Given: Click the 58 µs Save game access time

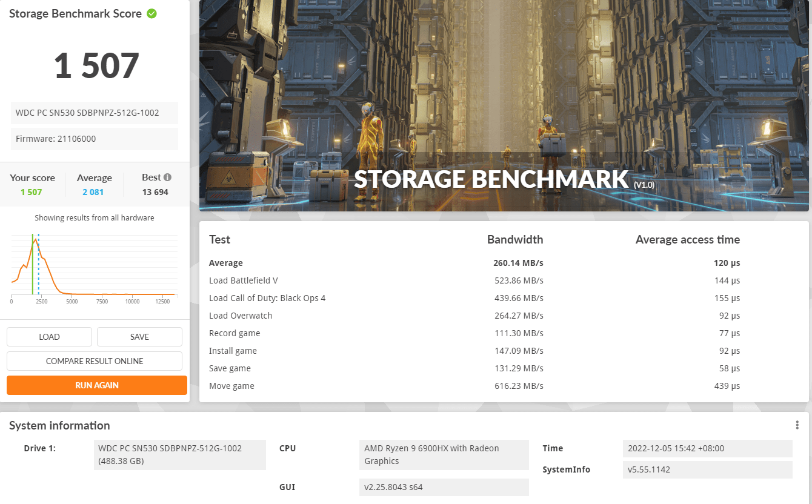Looking at the screenshot, I should pyautogui.click(x=730, y=368).
